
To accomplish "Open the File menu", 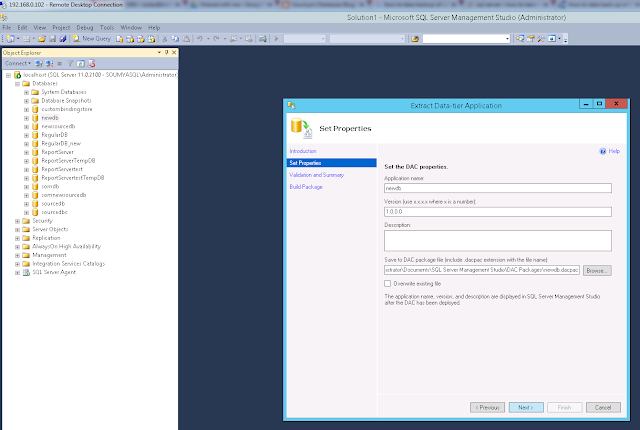I will coord(7,27).
